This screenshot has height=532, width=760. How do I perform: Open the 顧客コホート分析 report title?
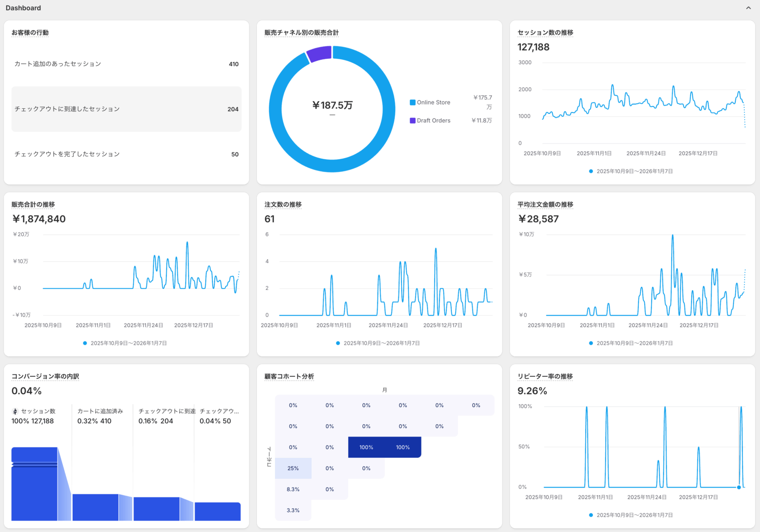[x=289, y=377]
